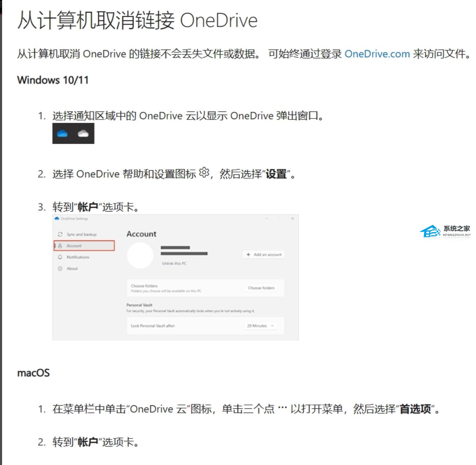Click the gear icon in step 2

pyautogui.click(x=204, y=172)
